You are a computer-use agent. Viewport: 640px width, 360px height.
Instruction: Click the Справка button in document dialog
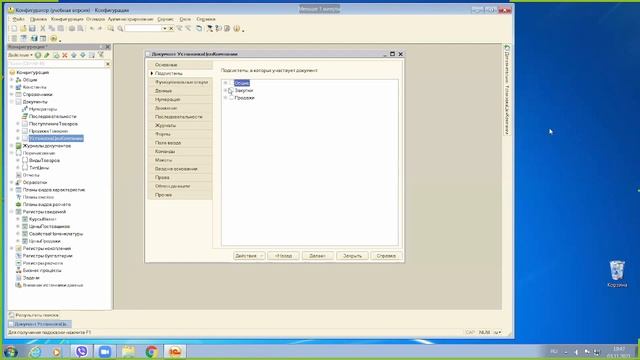click(x=386, y=256)
